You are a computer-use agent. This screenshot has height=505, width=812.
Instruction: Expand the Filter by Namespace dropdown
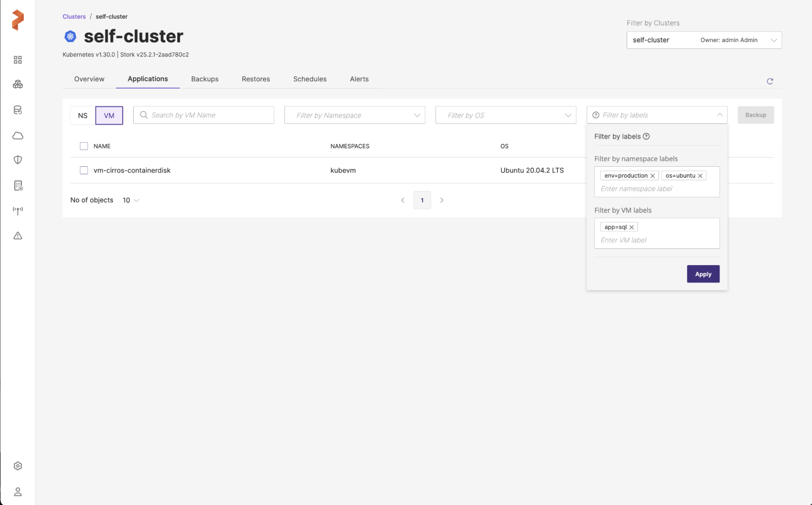pos(355,115)
